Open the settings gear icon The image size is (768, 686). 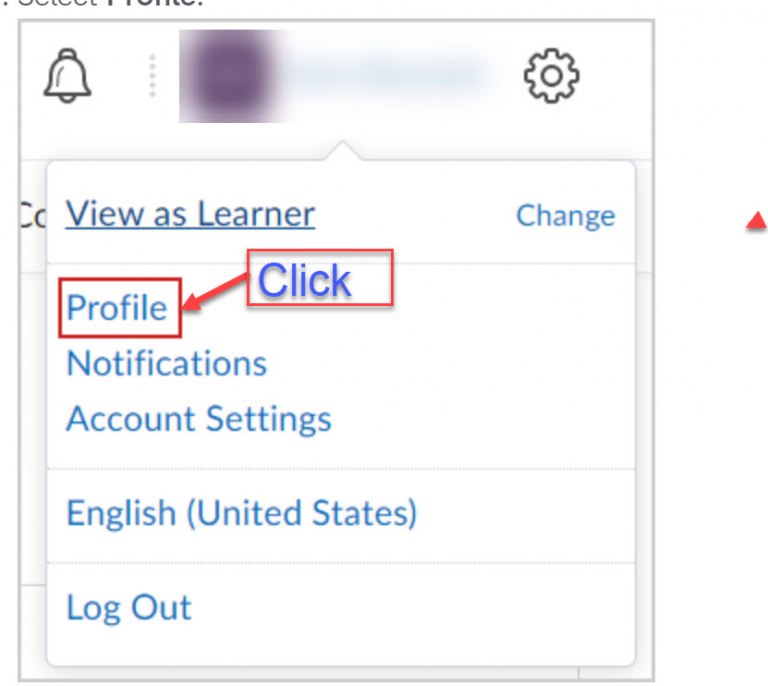coord(552,76)
